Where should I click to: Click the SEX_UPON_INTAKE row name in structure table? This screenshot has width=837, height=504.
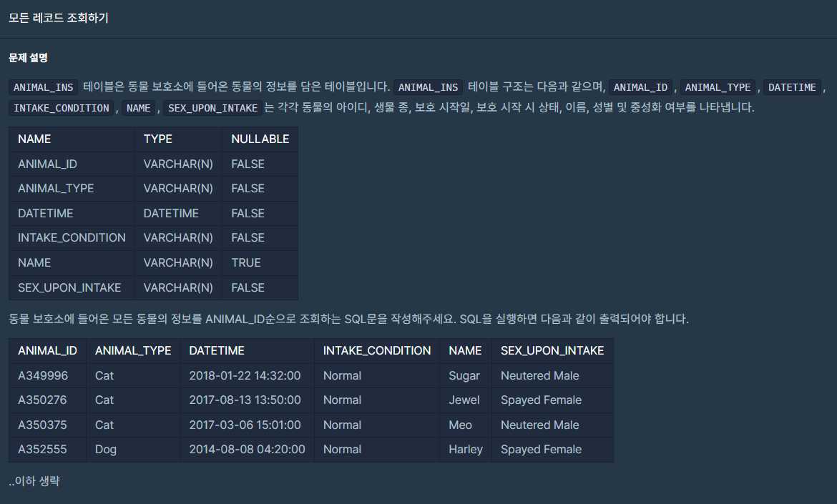coord(69,287)
